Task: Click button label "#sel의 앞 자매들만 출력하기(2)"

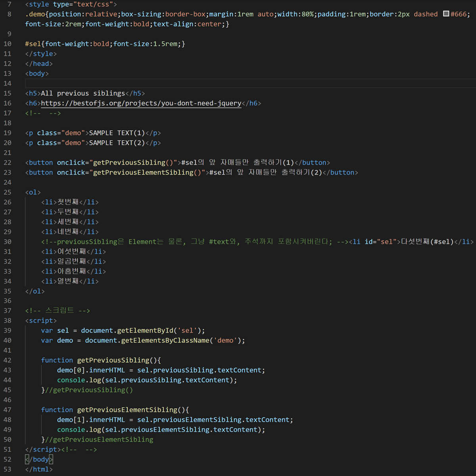Action: (266, 173)
